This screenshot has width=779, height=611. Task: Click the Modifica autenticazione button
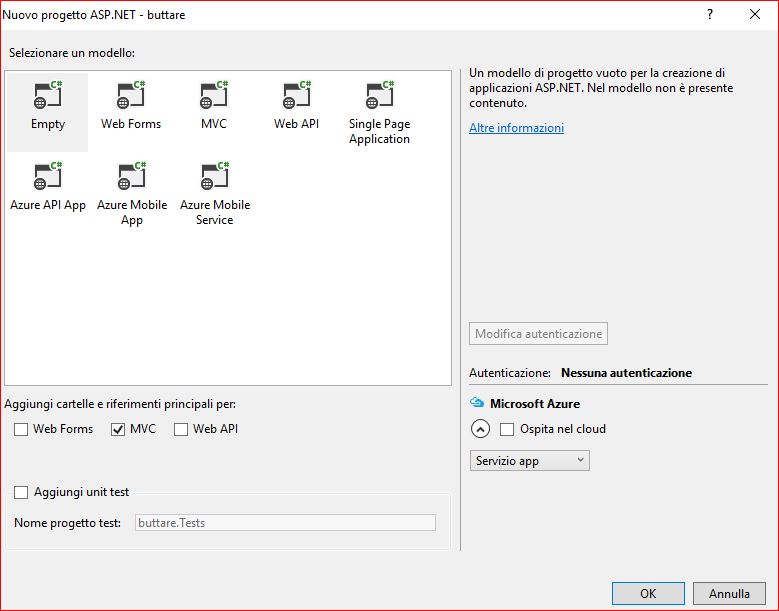(538, 334)
